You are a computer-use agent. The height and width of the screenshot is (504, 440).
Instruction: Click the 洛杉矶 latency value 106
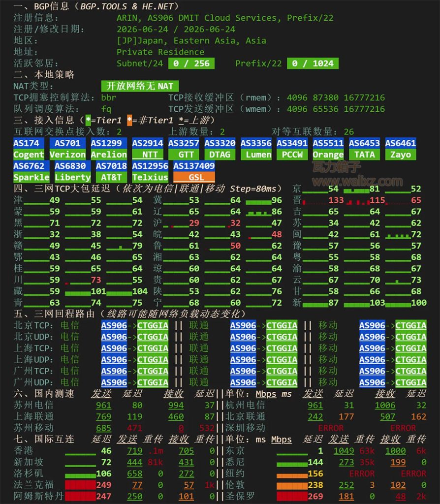click(103, 474)
